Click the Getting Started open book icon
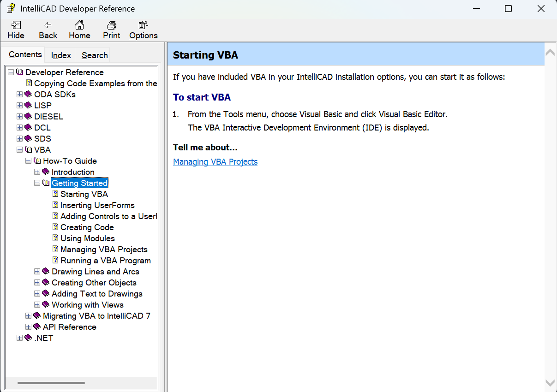Image resolution: width=557 pixels, height=392 pixels. (x=46, y=183)
